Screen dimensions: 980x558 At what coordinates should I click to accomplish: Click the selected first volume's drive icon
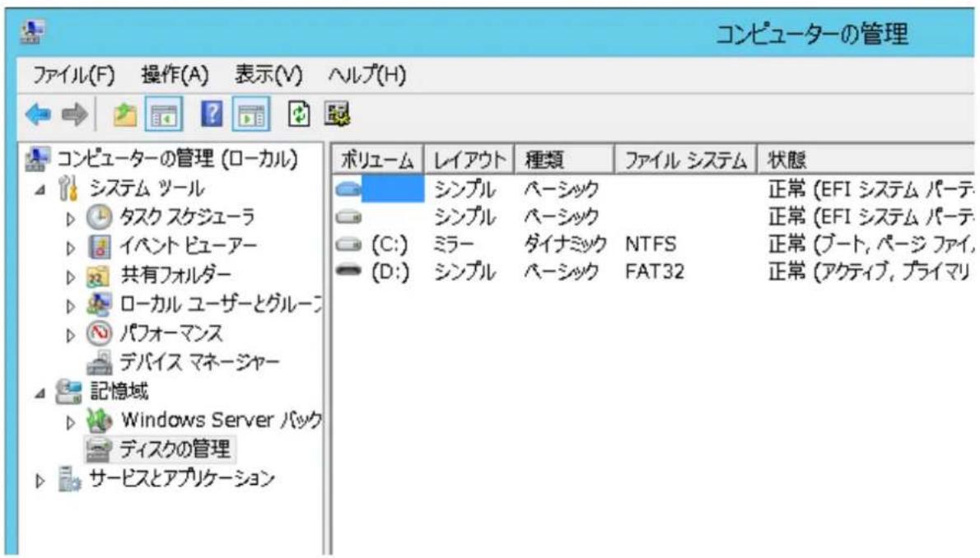click(348, 188)
